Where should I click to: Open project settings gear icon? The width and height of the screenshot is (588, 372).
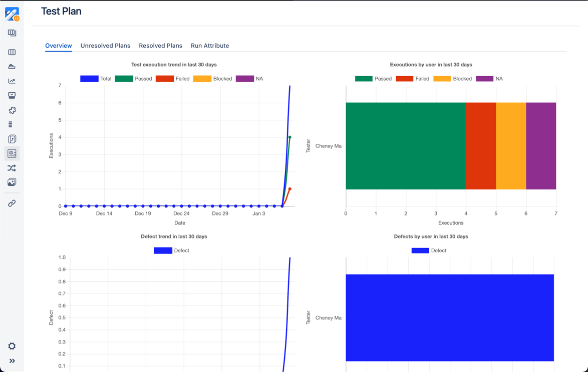pyautogui.click(x=12, y=346)
